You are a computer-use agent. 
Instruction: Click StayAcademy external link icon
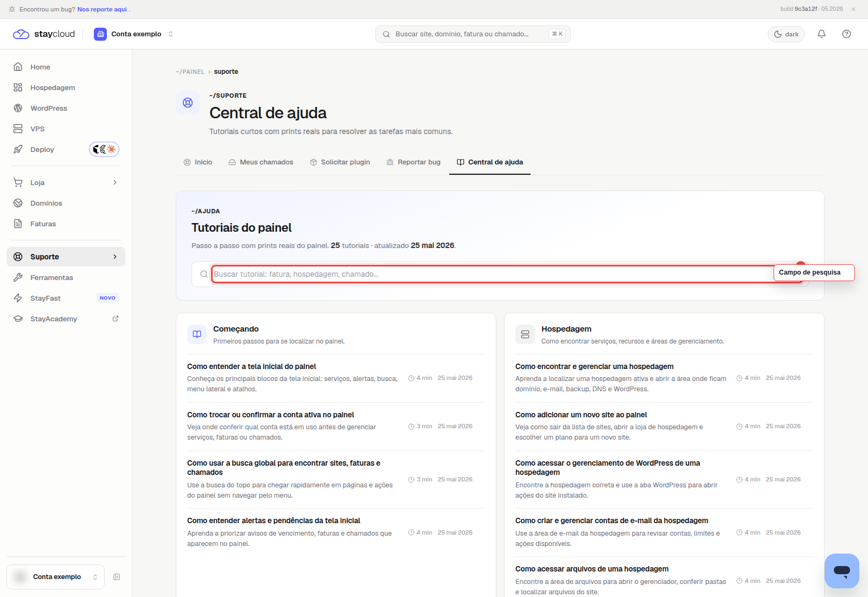(x=116, y=319)
